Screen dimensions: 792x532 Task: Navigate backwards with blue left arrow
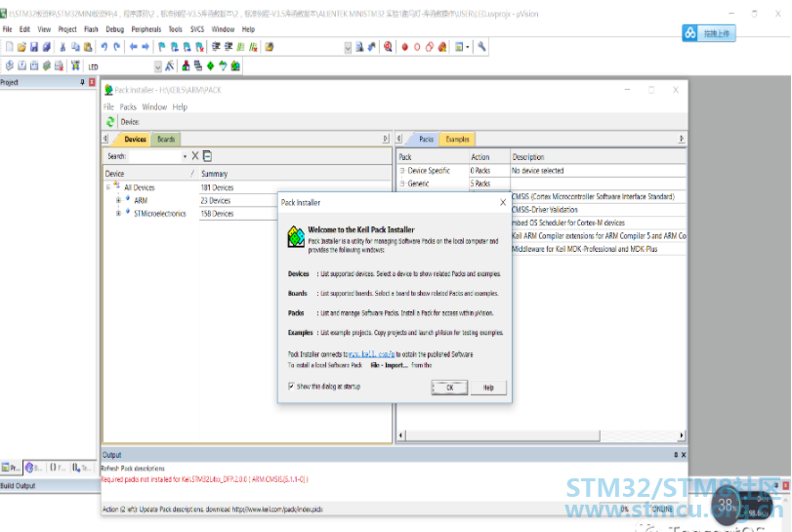(134, 47)
